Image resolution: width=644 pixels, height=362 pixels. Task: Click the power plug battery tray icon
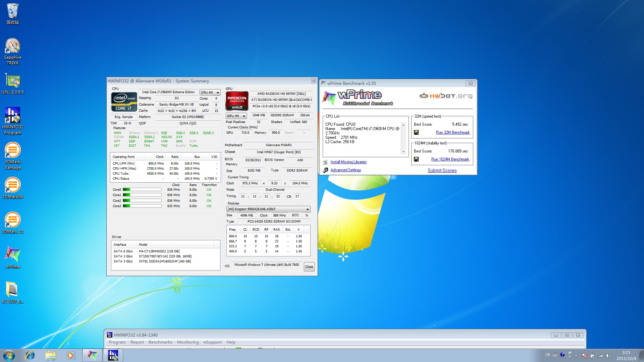tap(592, 356)
